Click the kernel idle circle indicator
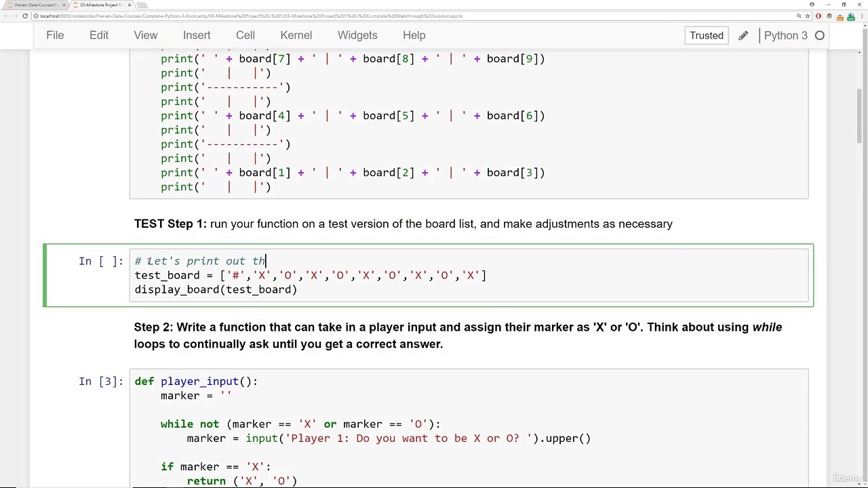The height and width of the screenshot is (488, 868). (820, 35)
